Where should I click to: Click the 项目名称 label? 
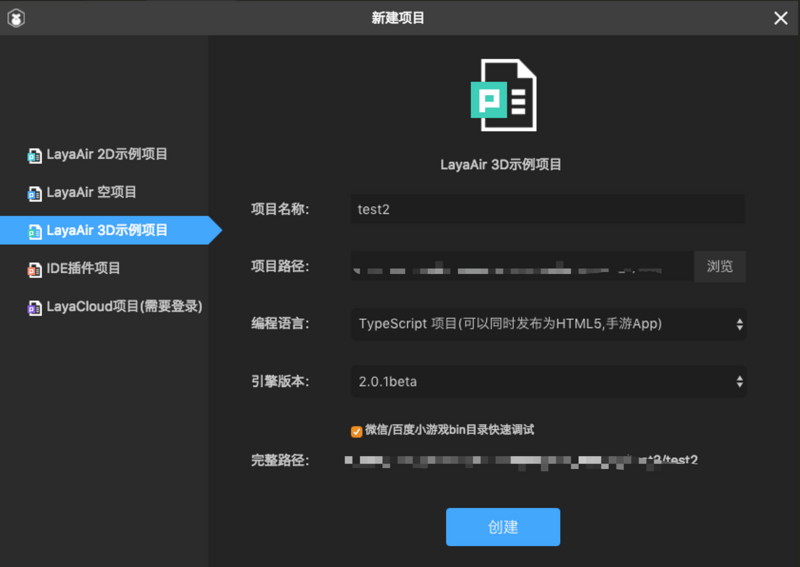point(280,209)
